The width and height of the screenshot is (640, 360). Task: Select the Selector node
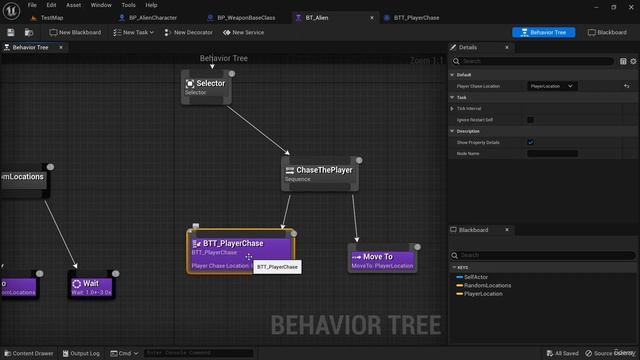click(x=206, y=87)
